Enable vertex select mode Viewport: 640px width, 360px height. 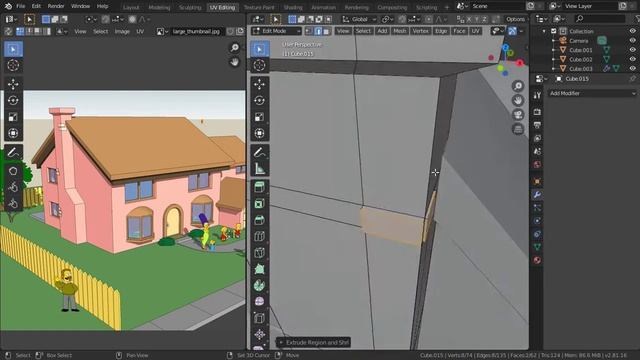[309, 31]
